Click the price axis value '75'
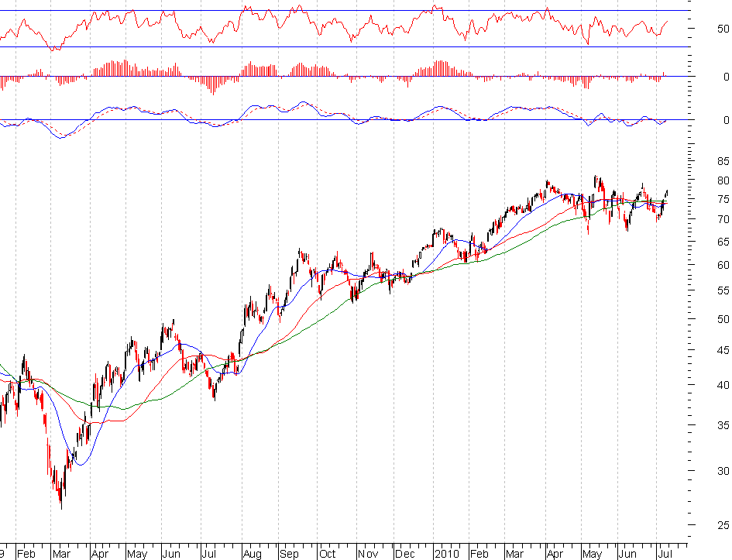The image size is (732, 560). click(x=723, y=200)
